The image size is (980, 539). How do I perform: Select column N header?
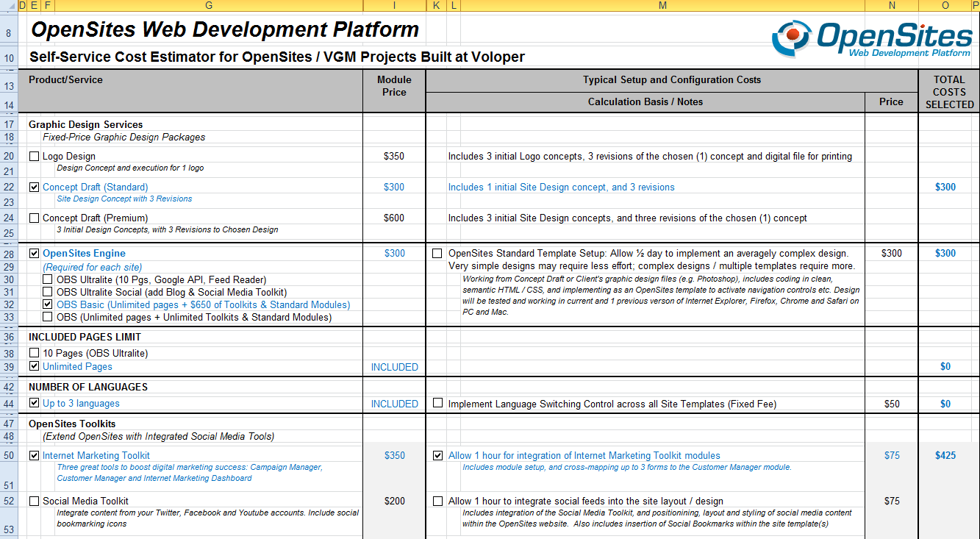click(x=892, y=5)
